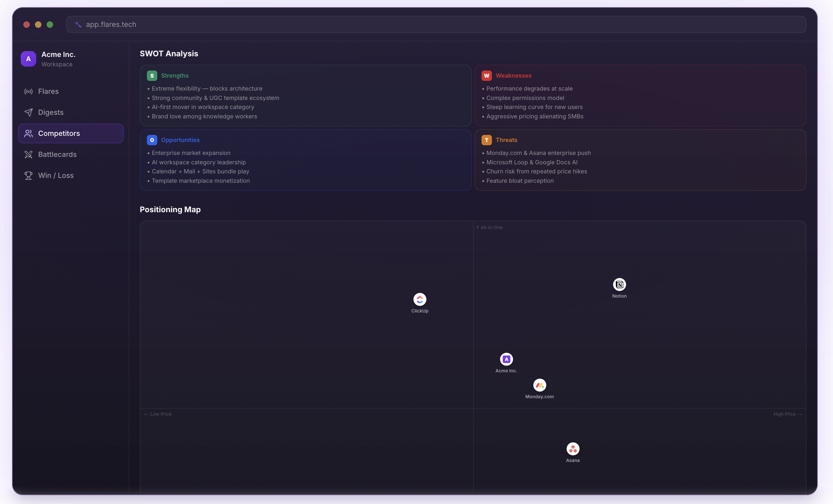Click the orange T Threats badge
Viewport: 833px width, 504px height.
[486, 140]
